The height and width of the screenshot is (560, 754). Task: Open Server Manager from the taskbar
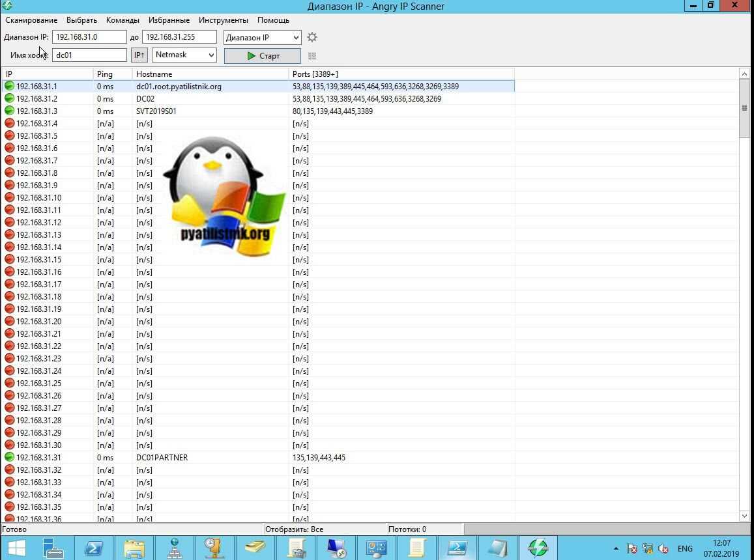(x=53, y=548)
